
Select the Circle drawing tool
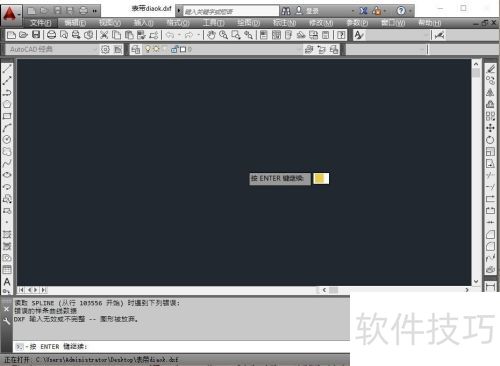(7, 139)
